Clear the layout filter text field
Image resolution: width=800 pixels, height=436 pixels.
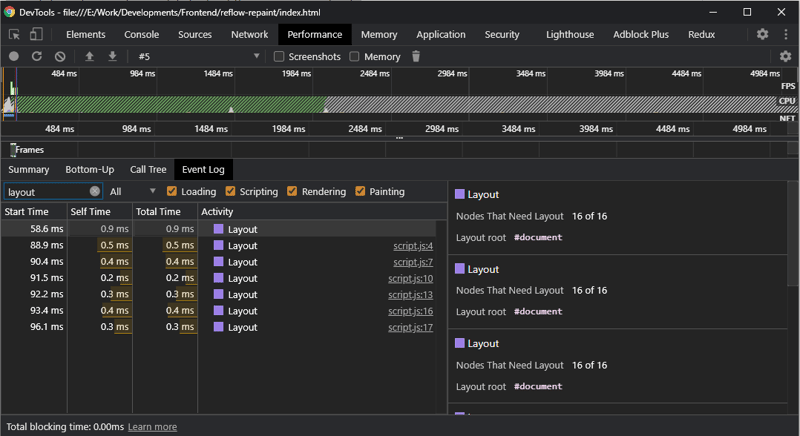pyautogui.click(x=95, y=191)
